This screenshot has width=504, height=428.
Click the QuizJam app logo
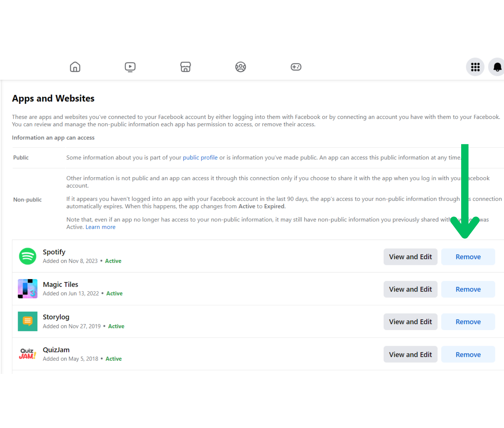point(28,354)
